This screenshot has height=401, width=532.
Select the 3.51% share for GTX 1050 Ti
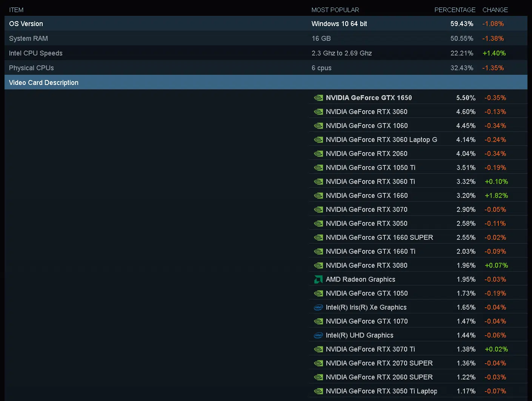click(x=466, y=168)
